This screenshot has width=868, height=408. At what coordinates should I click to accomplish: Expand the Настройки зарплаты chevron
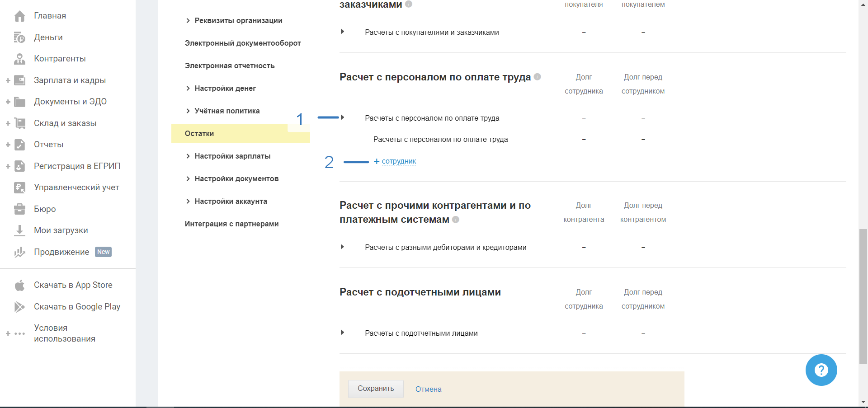pyautogui.click(x=188, y=156)
